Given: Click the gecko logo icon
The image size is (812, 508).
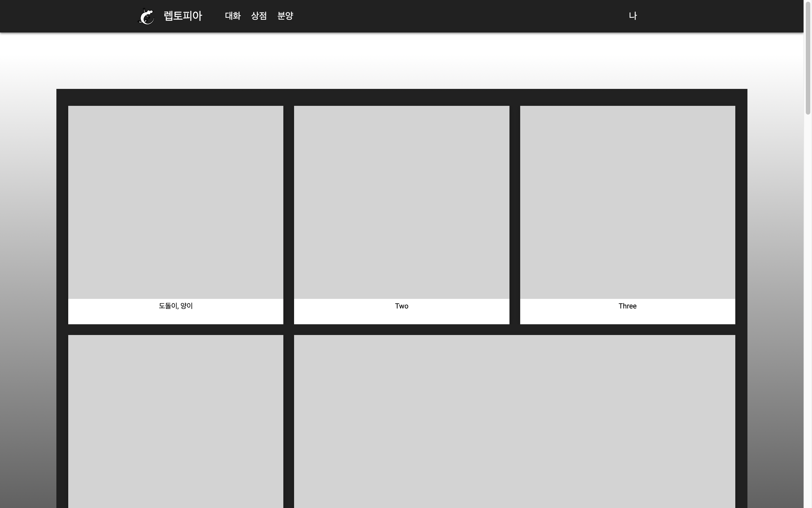Looking at the screenshot, I should click(146, 16).
